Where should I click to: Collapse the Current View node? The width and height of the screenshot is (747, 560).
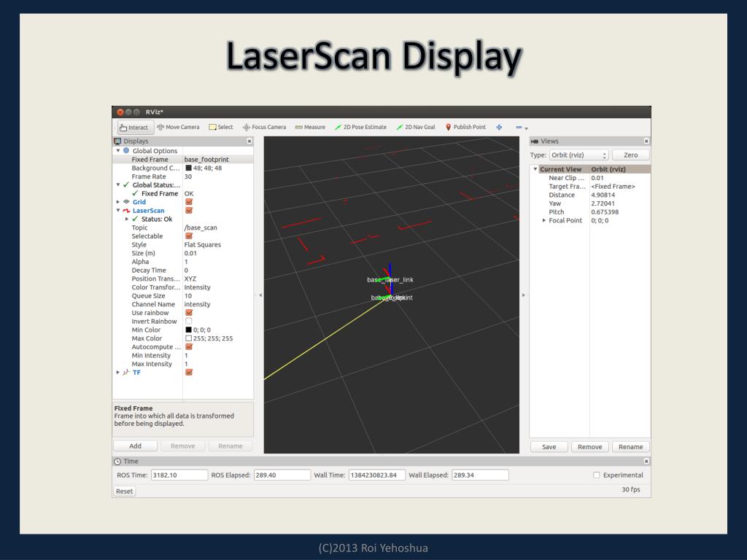click(x=535, y=169)
